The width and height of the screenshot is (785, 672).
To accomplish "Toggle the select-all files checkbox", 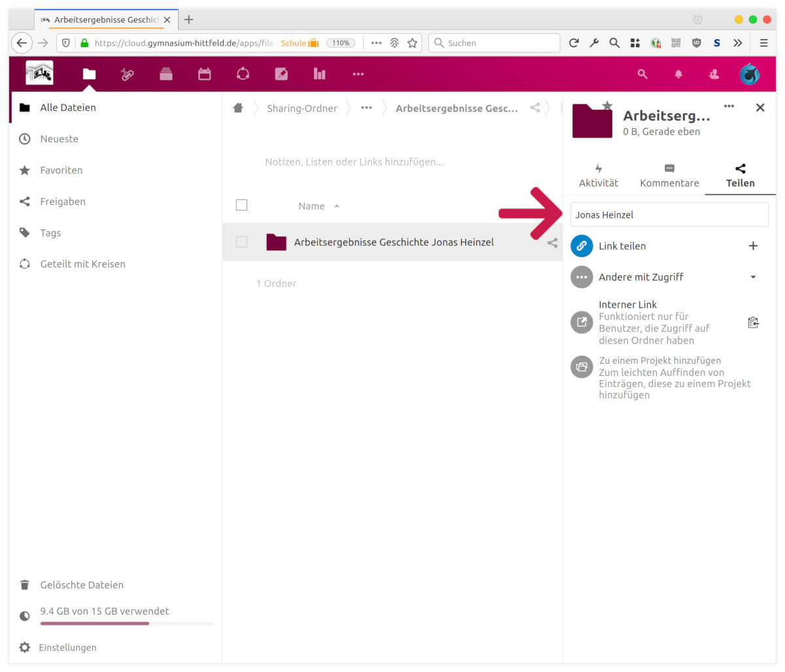I will tap(241, 205).
